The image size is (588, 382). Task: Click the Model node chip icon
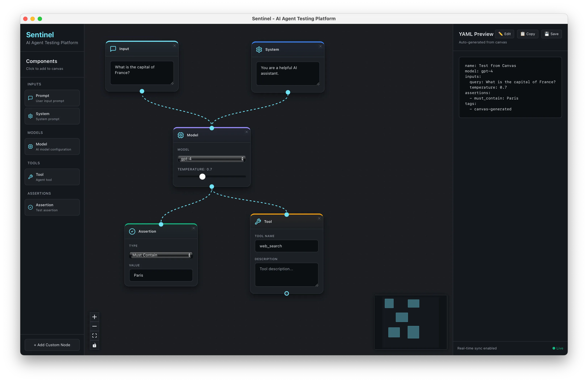181,135
